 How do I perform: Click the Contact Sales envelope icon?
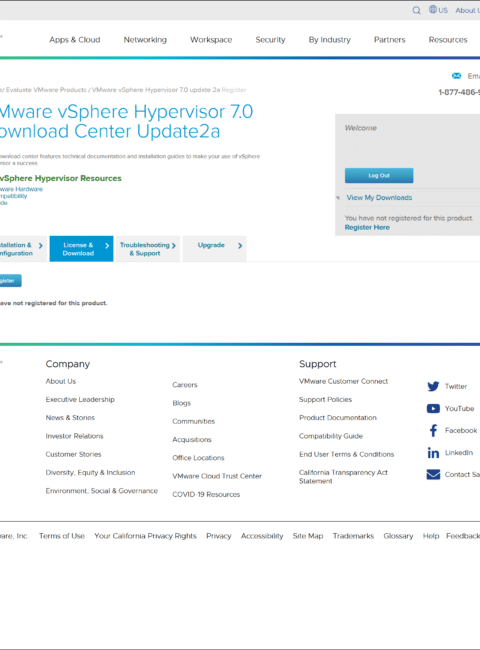[x=433, y=474]
